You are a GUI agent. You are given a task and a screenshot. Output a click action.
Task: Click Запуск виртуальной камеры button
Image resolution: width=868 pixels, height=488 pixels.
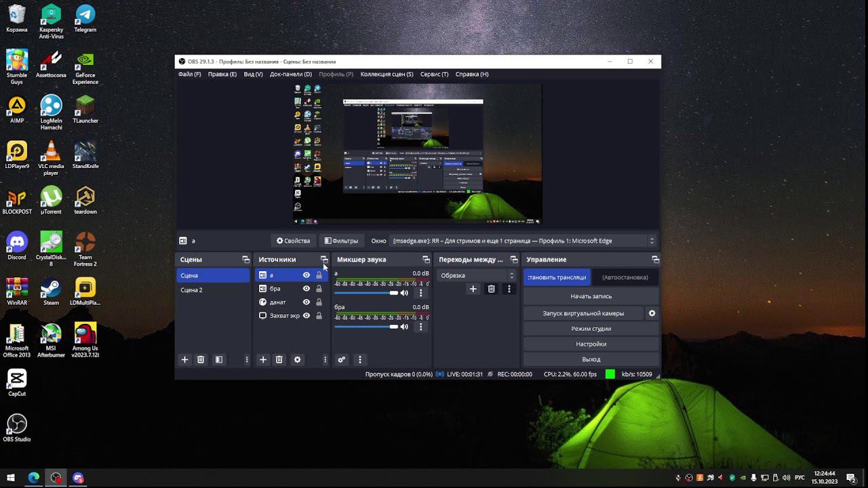click(583, 313)
